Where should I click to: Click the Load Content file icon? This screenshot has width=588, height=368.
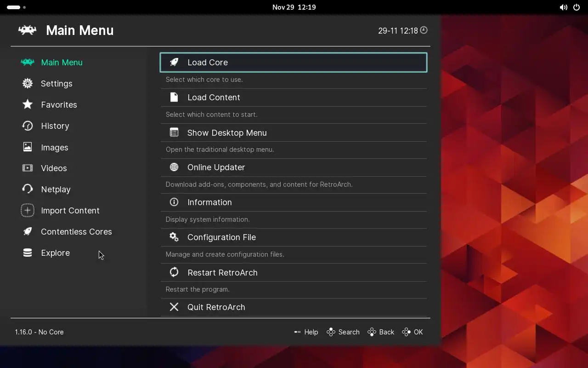tap(174, 97)
